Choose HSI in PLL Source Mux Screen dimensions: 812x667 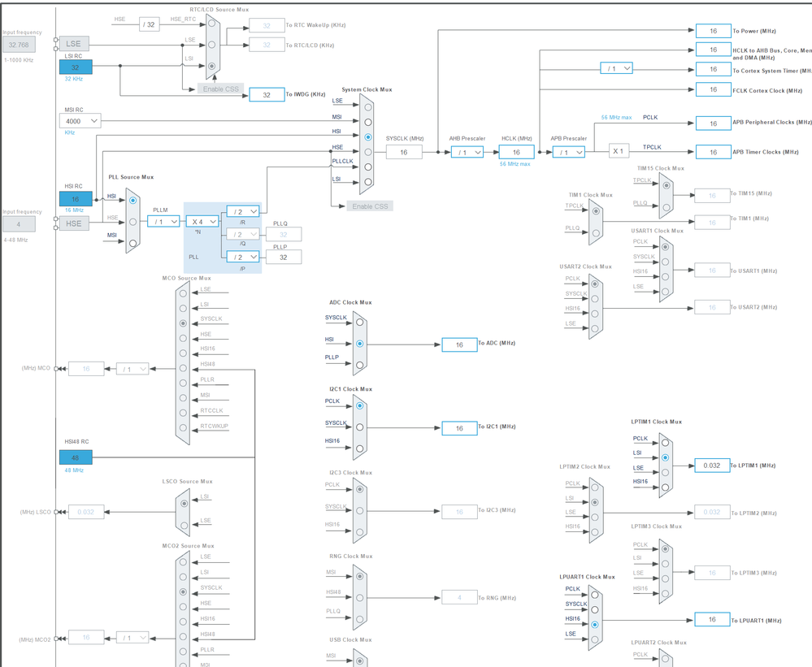133,200
